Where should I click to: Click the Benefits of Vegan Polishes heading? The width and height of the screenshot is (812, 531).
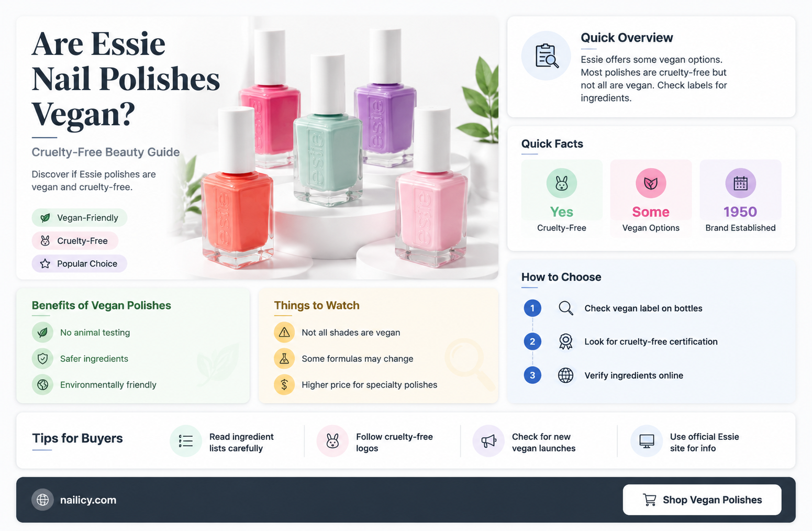pyautogui.click(x=101, y=305)
